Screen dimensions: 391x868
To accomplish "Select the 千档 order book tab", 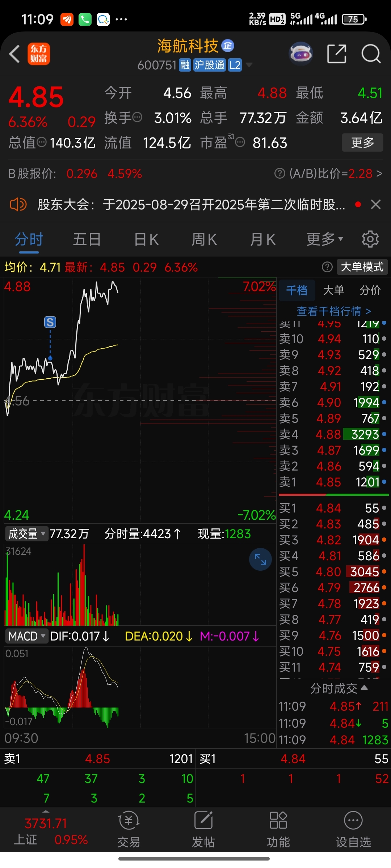I will click(297, 290).
